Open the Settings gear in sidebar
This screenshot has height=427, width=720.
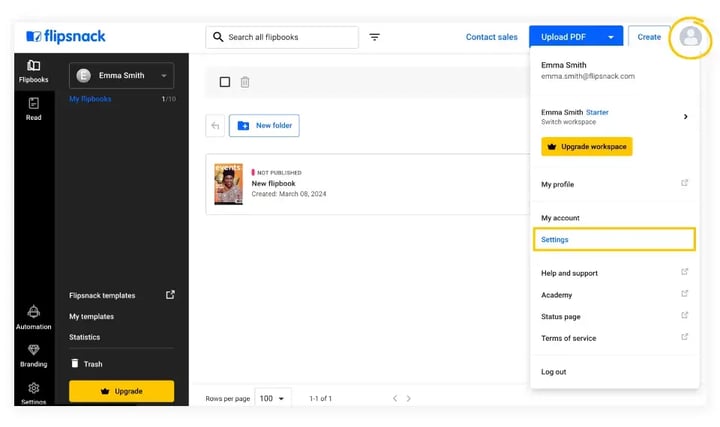(x=34, y=393)
